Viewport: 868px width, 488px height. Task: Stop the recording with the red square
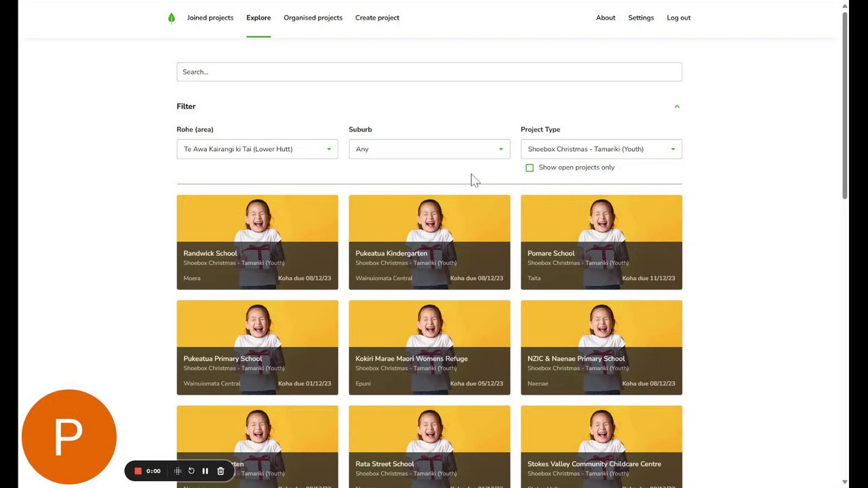(x=138, y=471)
